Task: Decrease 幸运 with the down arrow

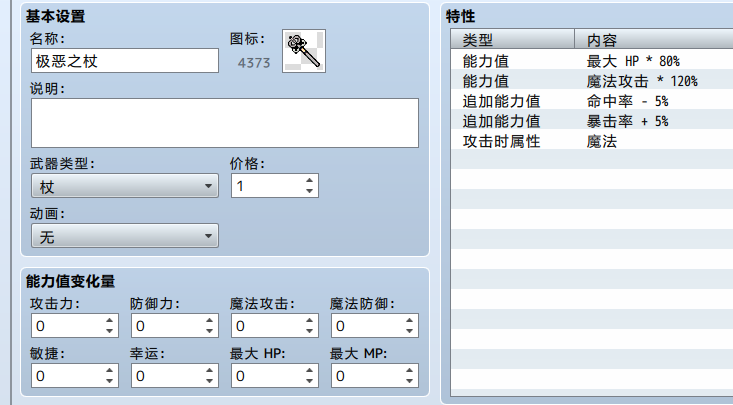Action: (x=209, y=381)
